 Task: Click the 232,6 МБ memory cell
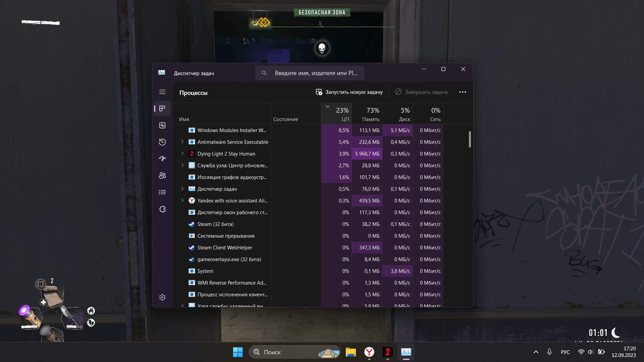(x=367, y=142)
